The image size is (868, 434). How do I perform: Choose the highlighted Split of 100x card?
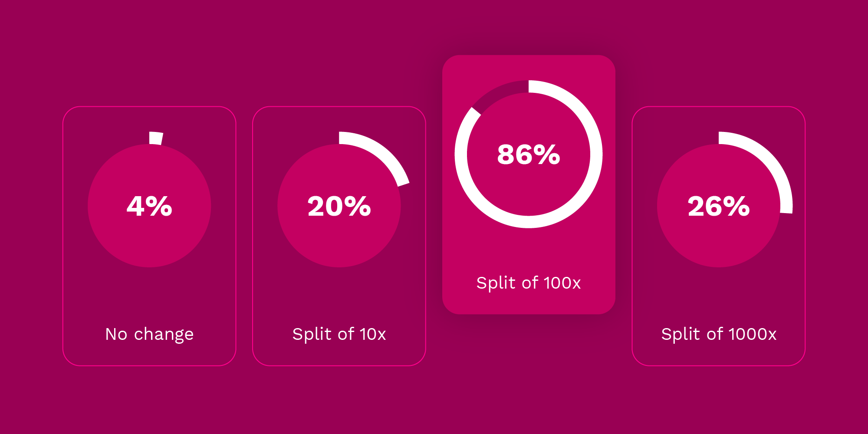pyautogui.click(x=529, y=184)
